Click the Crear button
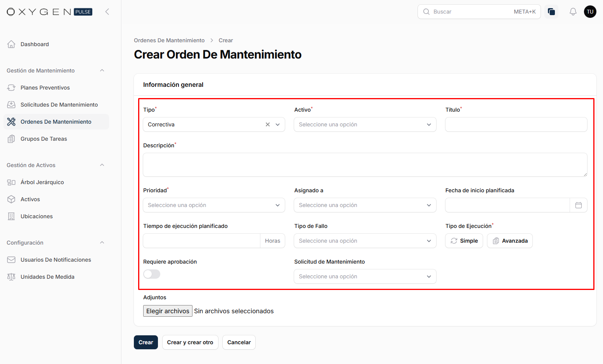Viewport: 603px width, 364px height. tap(146, 342)
